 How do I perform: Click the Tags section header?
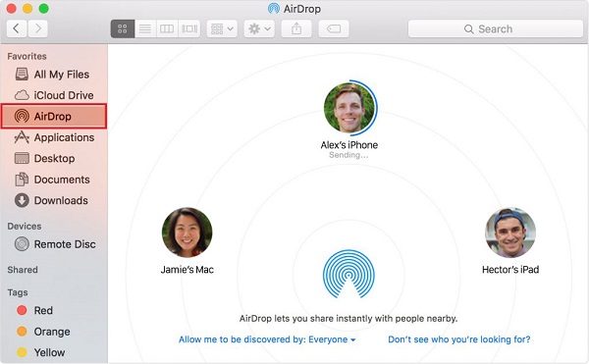pos(18,292)
